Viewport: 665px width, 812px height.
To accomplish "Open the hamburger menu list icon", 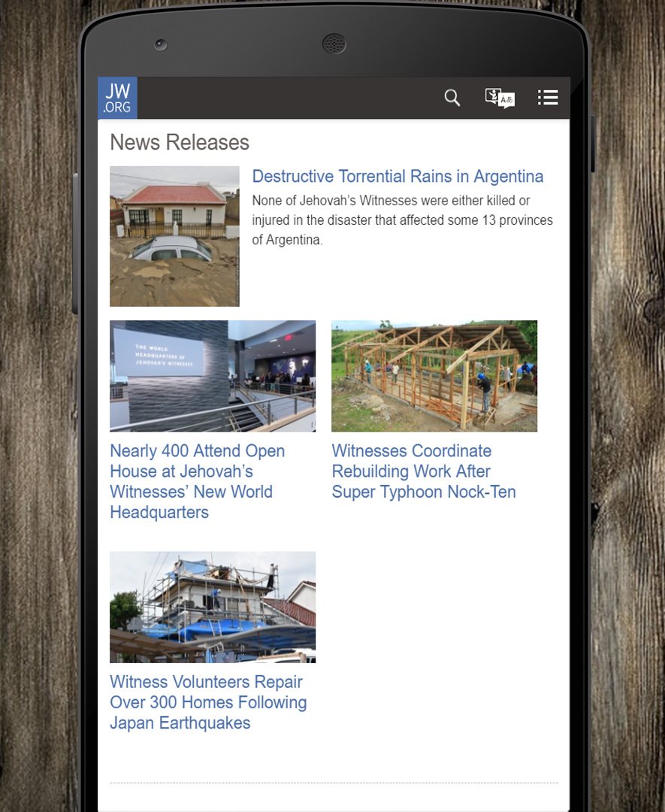I will pyautogui.click(x=548, y=97).
